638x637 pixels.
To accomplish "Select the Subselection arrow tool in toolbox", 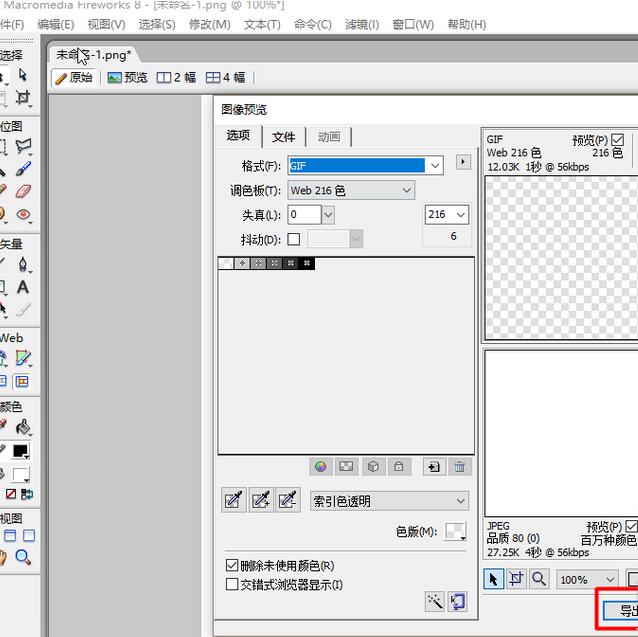I will (23, 75).
